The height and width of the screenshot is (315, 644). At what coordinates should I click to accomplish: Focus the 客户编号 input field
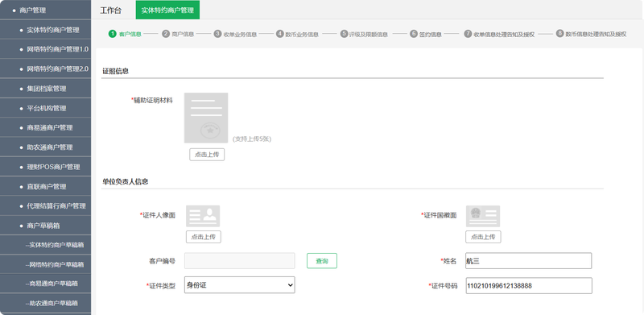click(239, 261)
